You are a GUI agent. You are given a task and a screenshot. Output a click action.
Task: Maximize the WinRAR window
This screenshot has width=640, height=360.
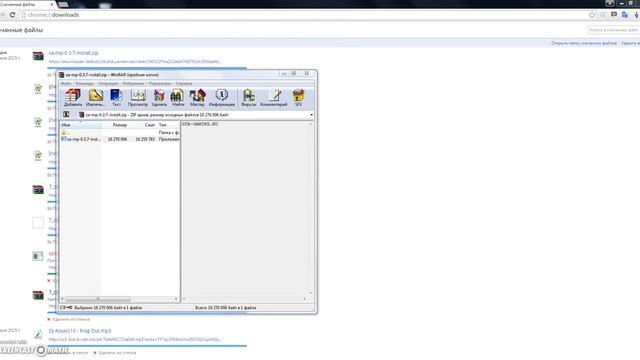(x=293, y=73)
